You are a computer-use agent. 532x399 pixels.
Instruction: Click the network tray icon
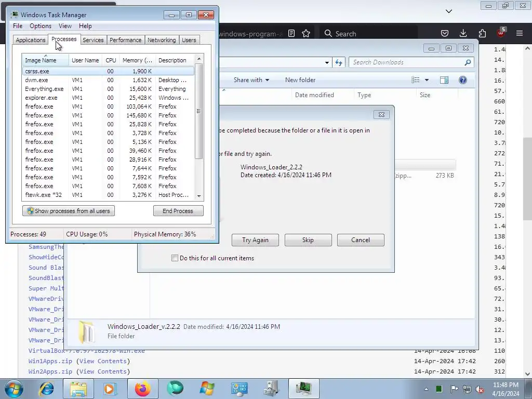467,389
